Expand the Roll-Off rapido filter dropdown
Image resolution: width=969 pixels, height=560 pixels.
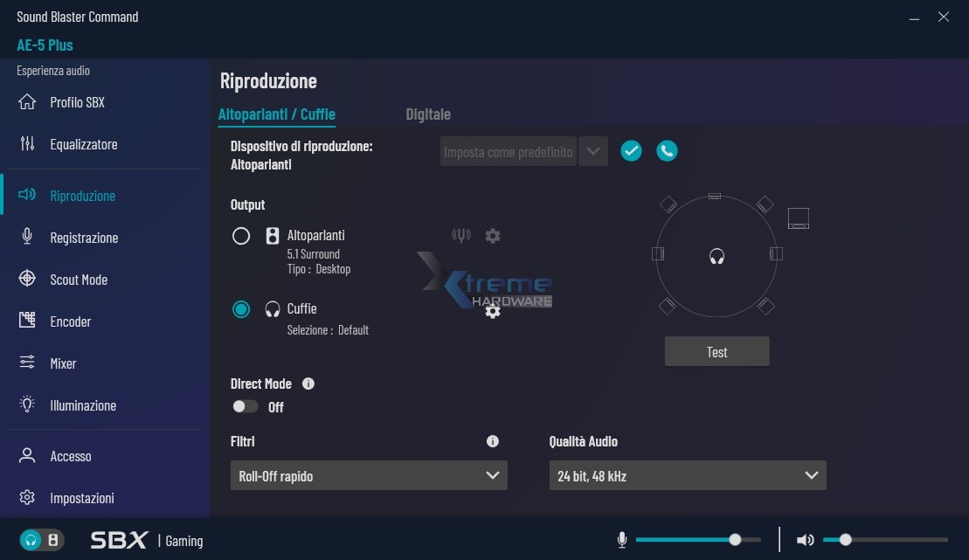pyautogui.click(x=369, y=476)
